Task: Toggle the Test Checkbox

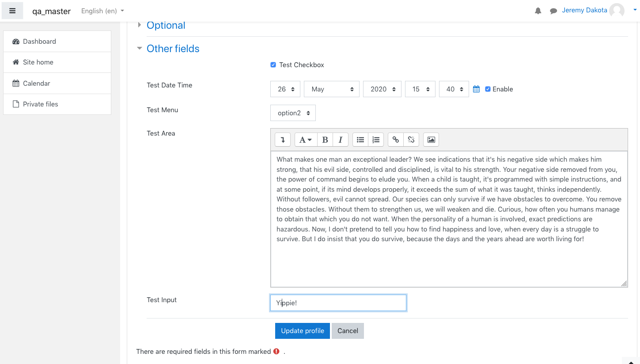Action: click(x=273, y=65)
